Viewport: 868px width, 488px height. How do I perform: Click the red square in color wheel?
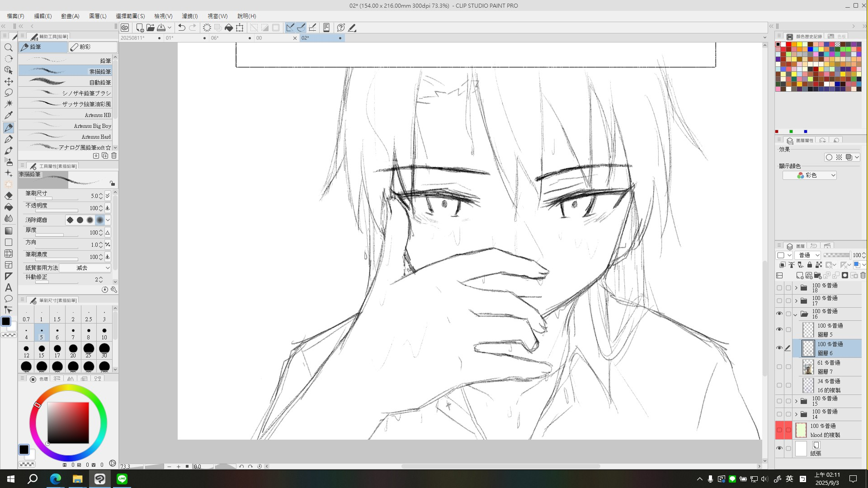[x=68, y=422]
